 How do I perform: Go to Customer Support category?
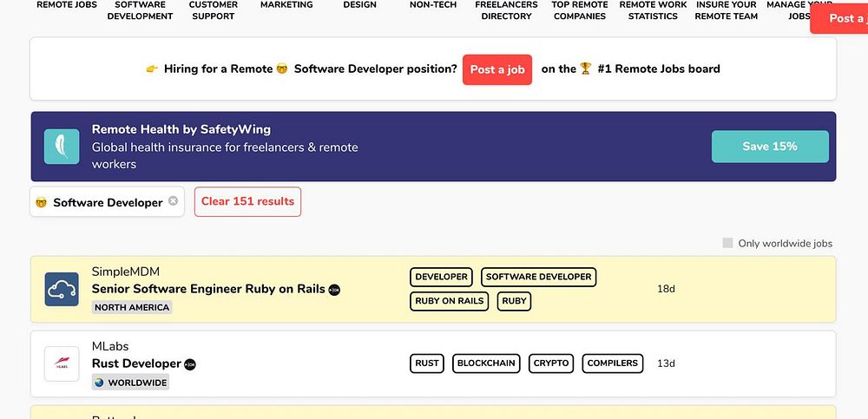214,10
